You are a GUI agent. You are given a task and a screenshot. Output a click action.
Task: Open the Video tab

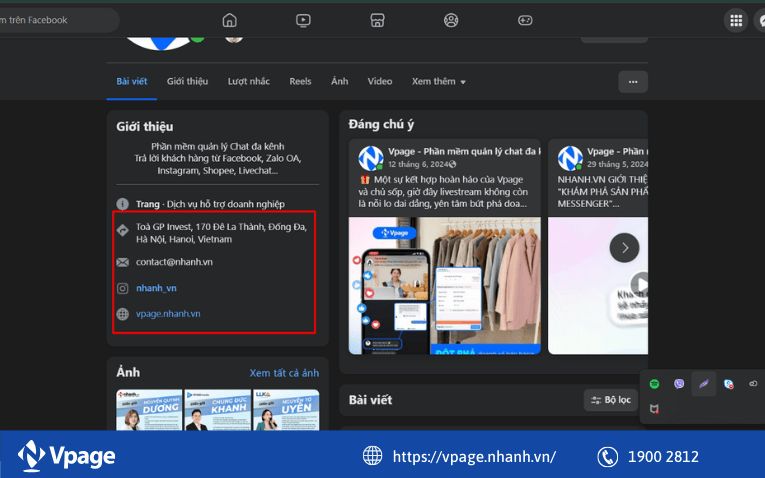tap(380, 81)
